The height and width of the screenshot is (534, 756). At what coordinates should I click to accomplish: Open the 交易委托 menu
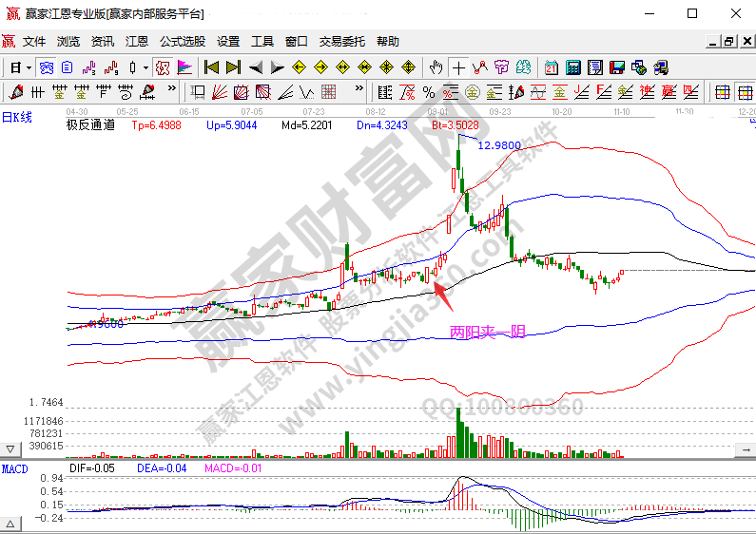(x=341, y=42)
